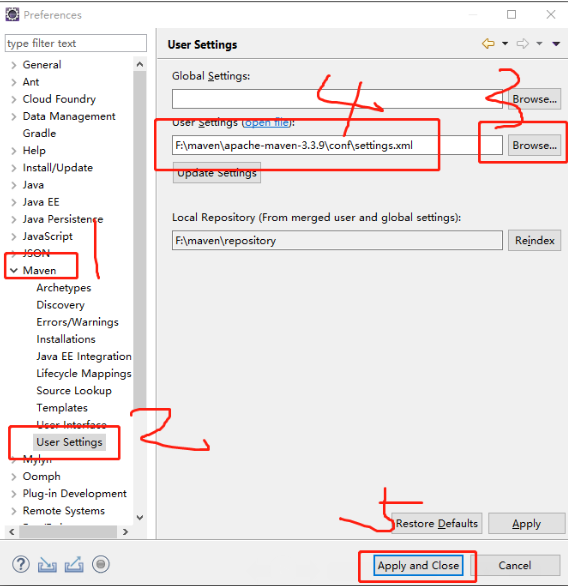Expand the Data Management node
This screenshot has height=586, width=568.
tap(14, 117)
